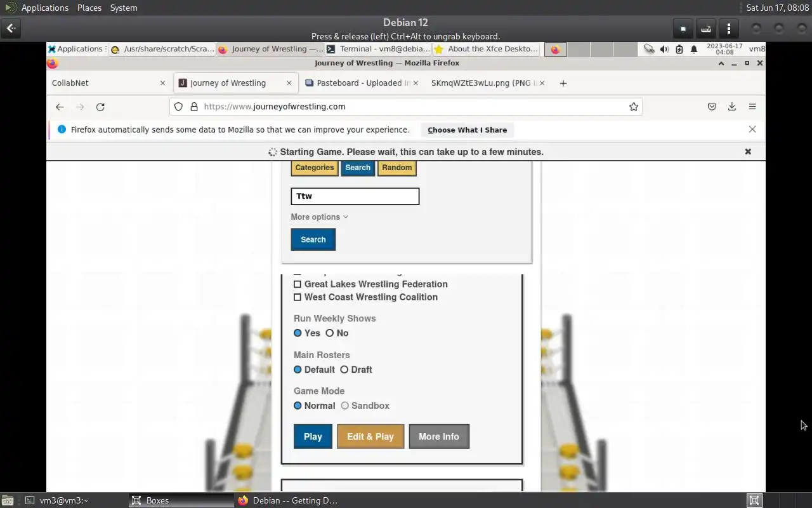
Task: Open the Firefox hamburger menu
Action: 752,107
